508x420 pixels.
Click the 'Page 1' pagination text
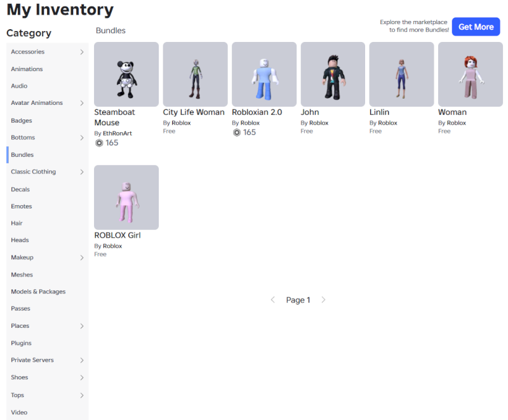pos(298,300)
